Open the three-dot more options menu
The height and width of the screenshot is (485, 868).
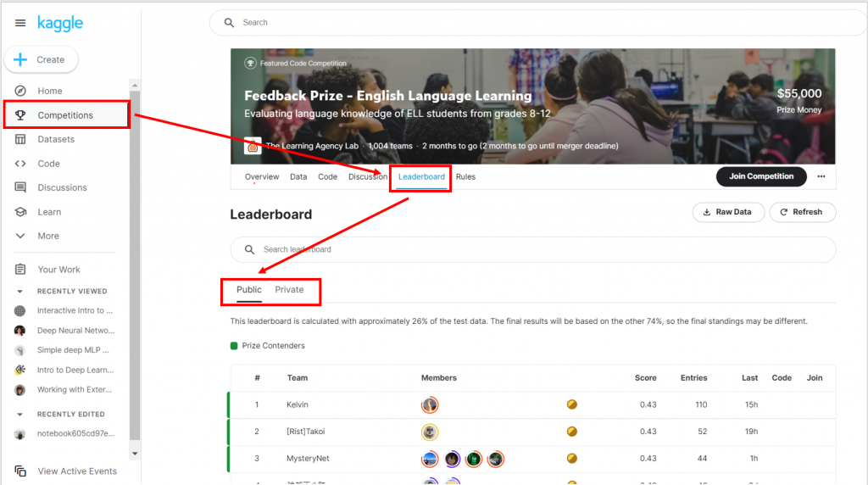[x=821, y=176]
